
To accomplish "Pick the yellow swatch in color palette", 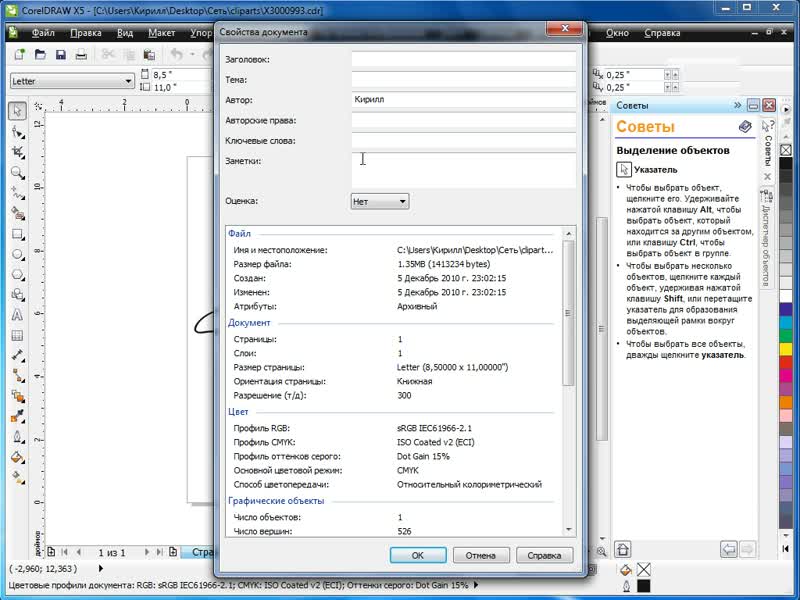I will [x=786, y=348].
